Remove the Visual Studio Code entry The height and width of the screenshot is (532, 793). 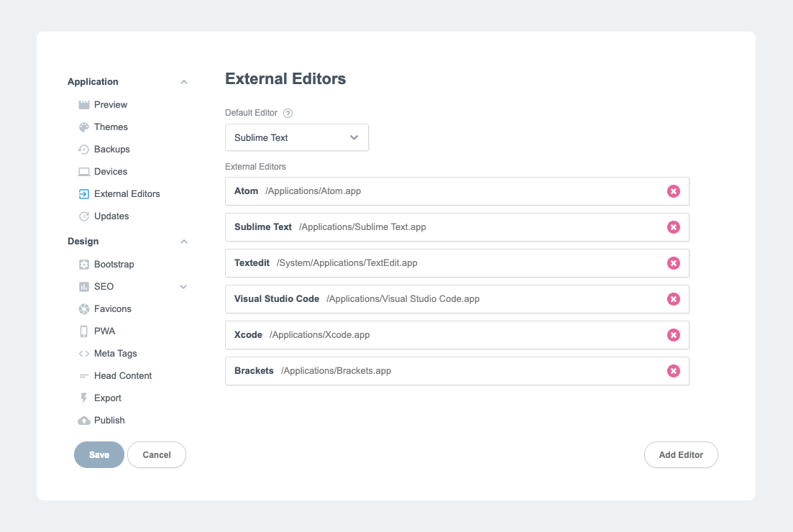[673, 299]
